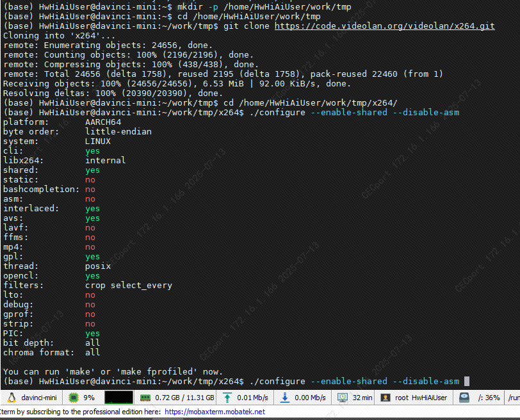
Task: Click the 'filters: crop select_every' line
Action: pyautogui.click(x=88, y=286)
